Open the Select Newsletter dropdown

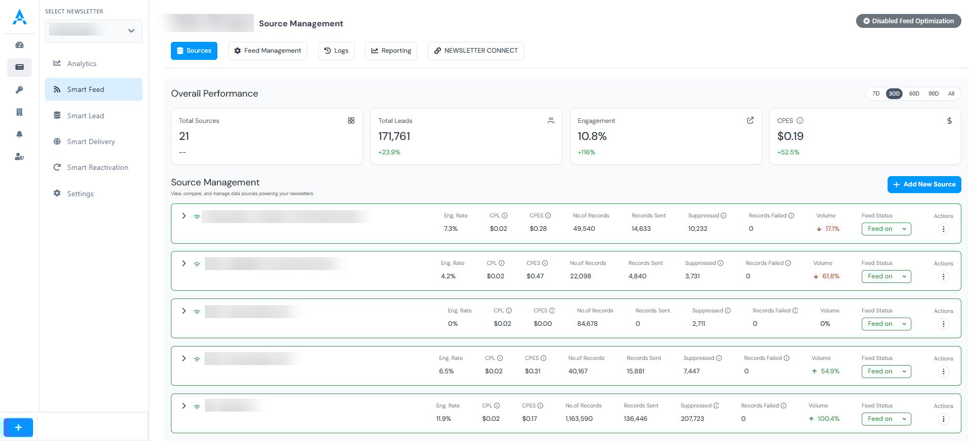coord(93,31)
